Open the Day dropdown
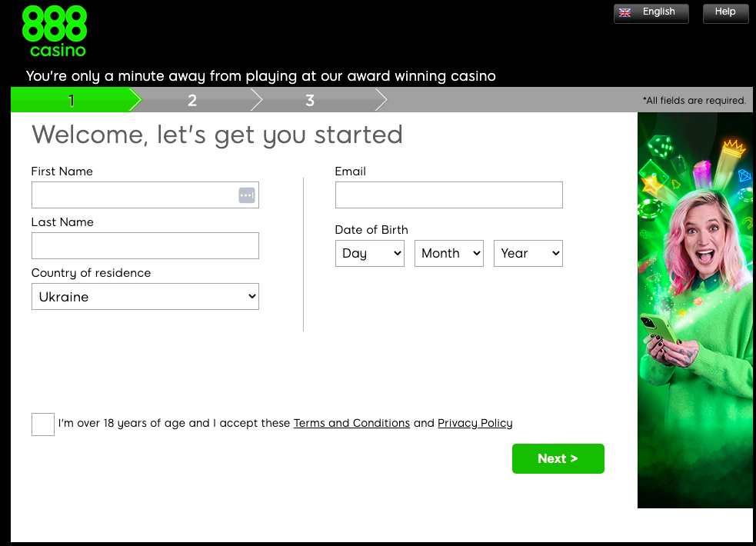The height and width of the screenshot is (546, 756). coord(370,253)
